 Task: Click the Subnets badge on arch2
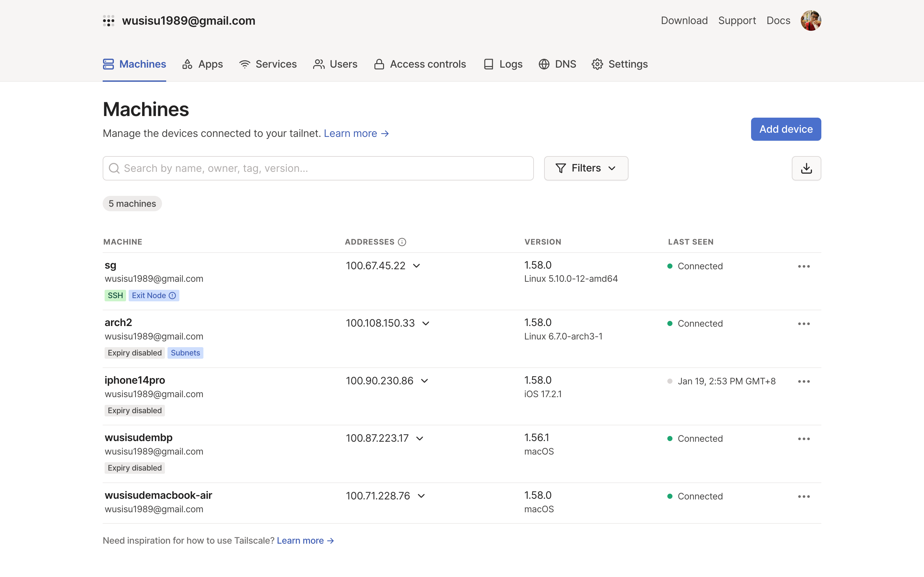click(x=185, y=353)
